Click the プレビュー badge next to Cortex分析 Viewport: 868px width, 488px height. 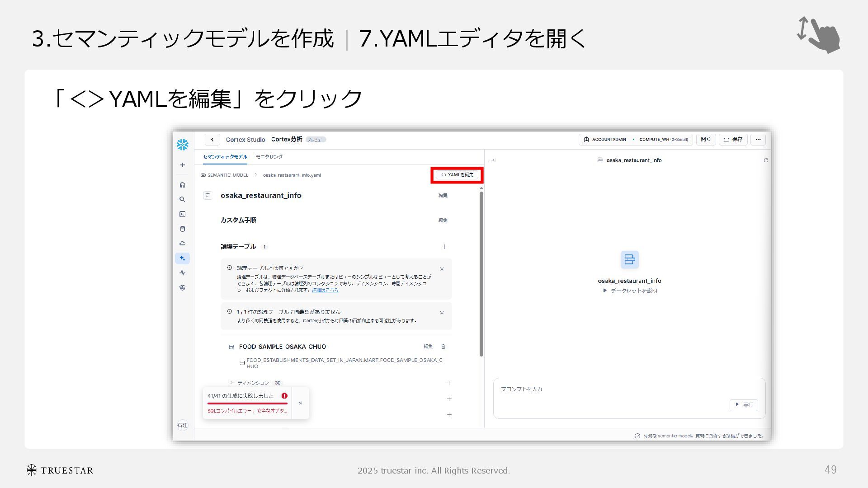coord(316,140)
